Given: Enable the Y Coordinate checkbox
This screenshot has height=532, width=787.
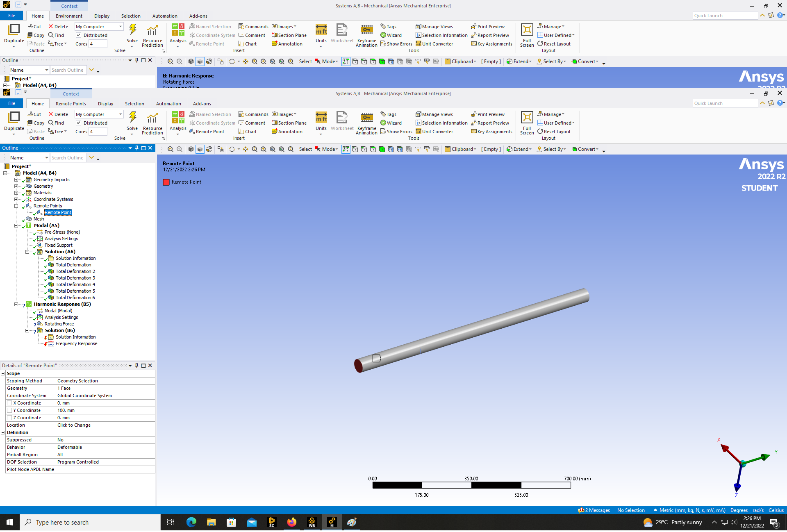Looking at the screenshot, I should 9,410.
